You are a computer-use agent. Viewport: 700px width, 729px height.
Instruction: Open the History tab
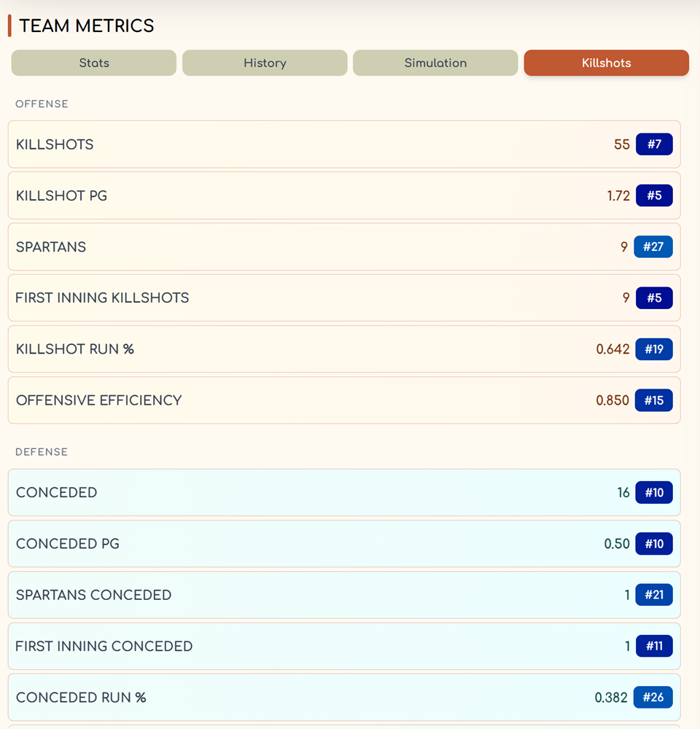[265, 63]
